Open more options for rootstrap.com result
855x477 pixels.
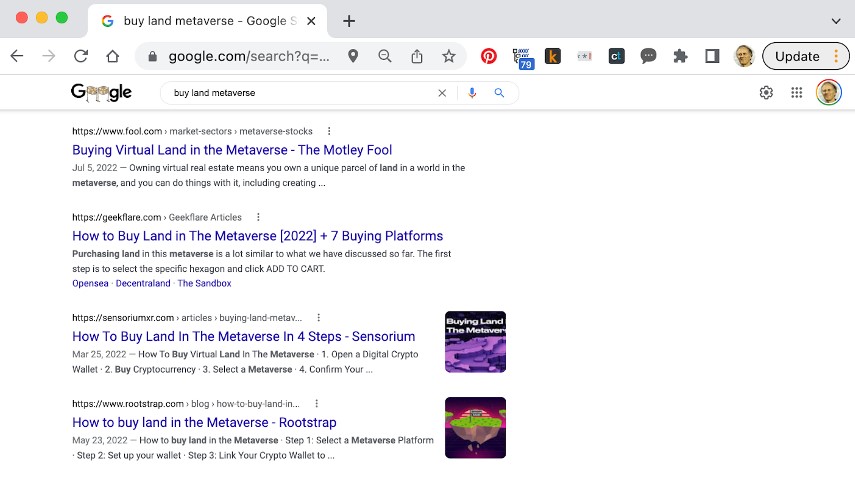(316, 403)
